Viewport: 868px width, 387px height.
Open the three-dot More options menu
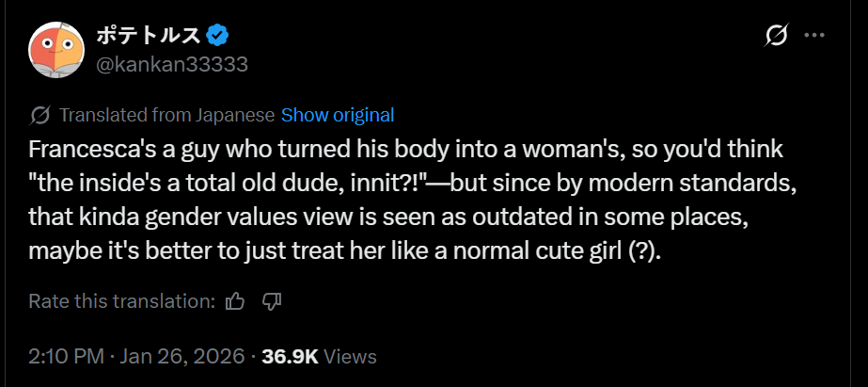pos(813,36)
